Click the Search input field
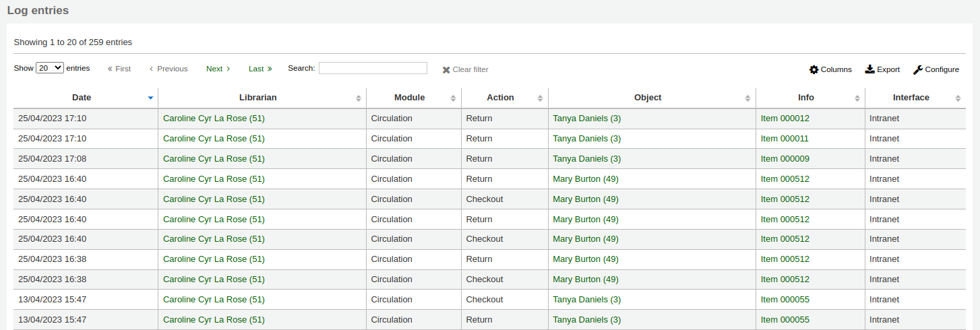Image resolution: width=980 pixels, height=330 pixels. coord(373,68)
